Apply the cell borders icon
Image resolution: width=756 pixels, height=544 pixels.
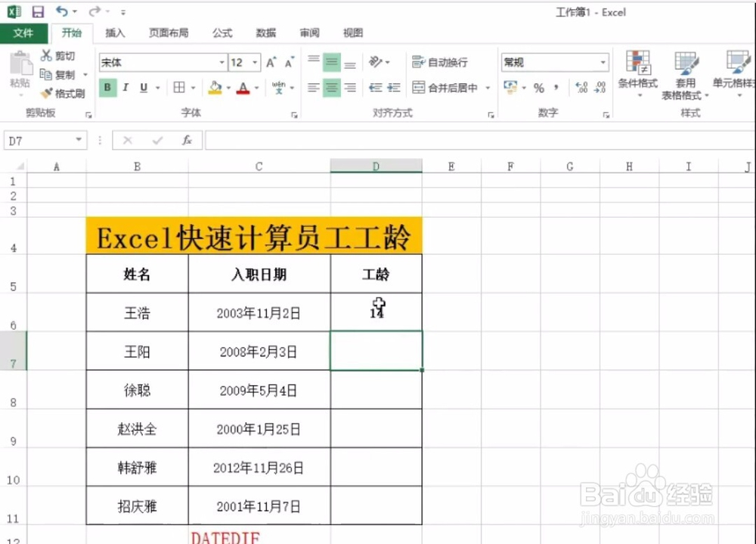[179, 87]
